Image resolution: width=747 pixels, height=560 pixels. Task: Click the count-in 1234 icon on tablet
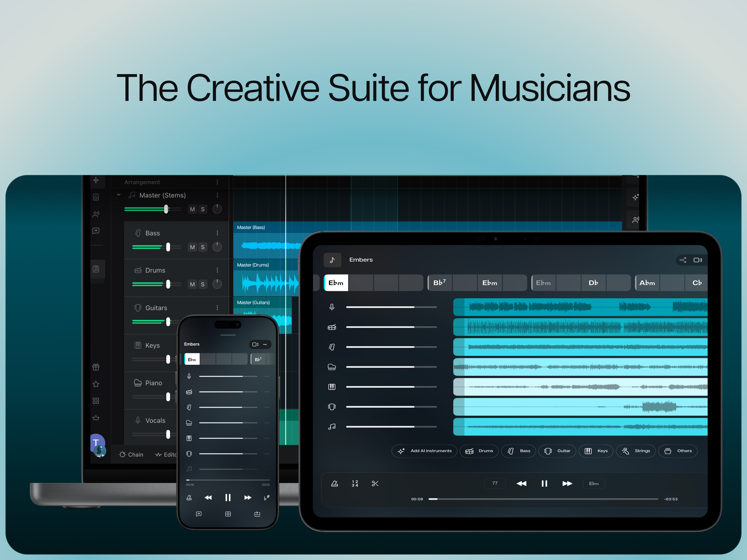355,483
